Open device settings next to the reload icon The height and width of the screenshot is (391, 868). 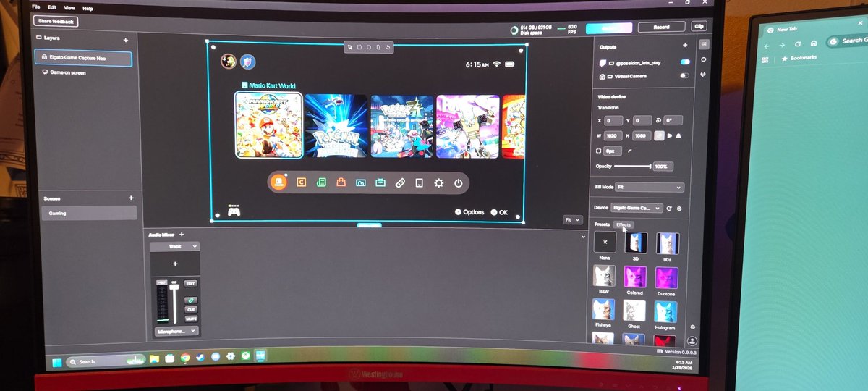(679, 209)
